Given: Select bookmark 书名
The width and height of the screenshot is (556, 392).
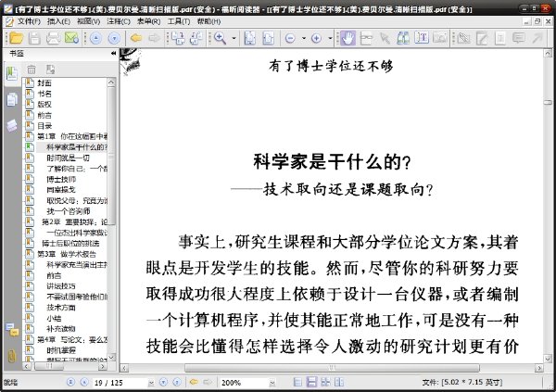Looking at the screenshot, I should 44,94.
